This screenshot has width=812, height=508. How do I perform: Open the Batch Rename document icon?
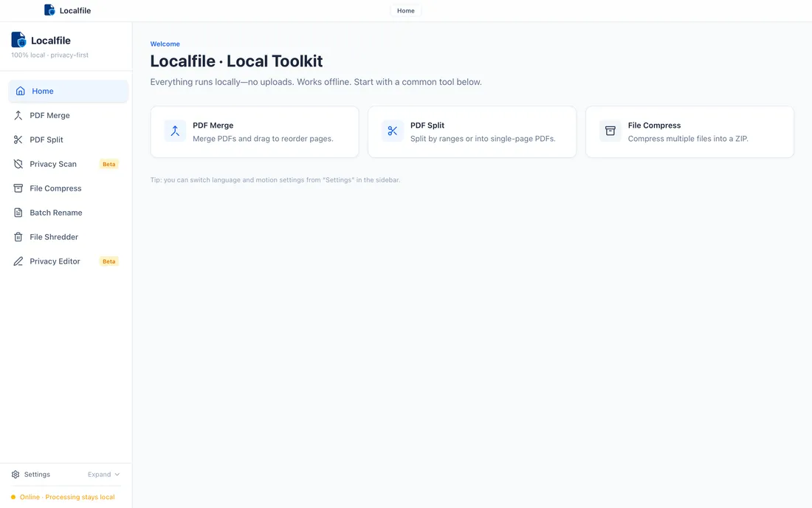click(18, 213)
